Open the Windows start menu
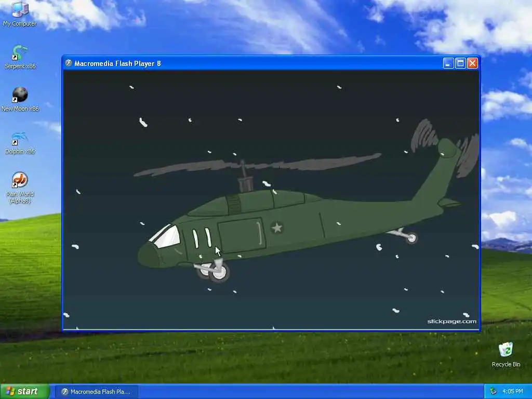The width and height of the screenshot is (532, 399). (x=25, y=391)
